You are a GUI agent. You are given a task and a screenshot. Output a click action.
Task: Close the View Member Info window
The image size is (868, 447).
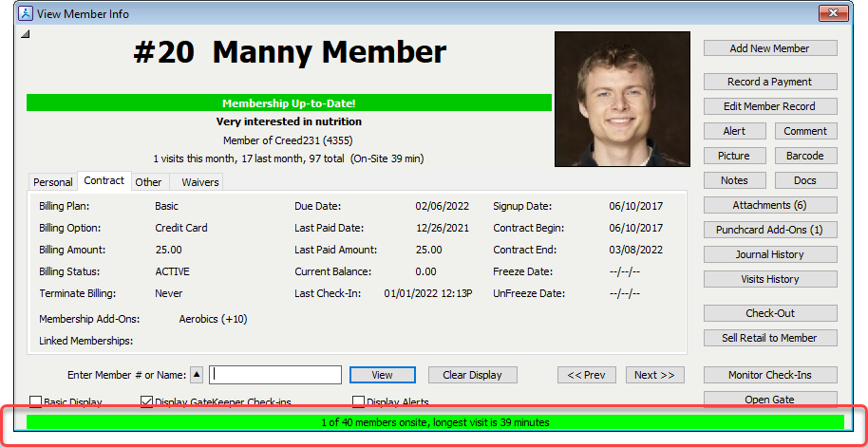pyautogui.click(x=834, y=13)
